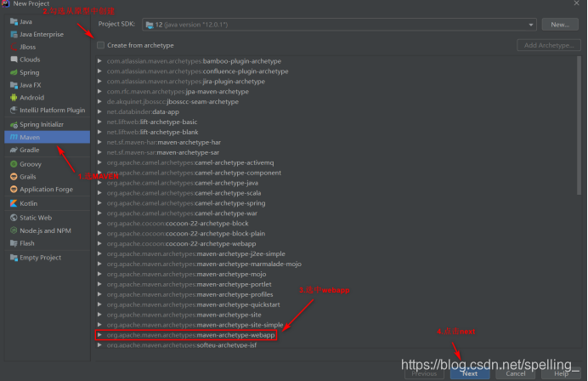
Task: Click the Empty Project icon
Action: 14,258
